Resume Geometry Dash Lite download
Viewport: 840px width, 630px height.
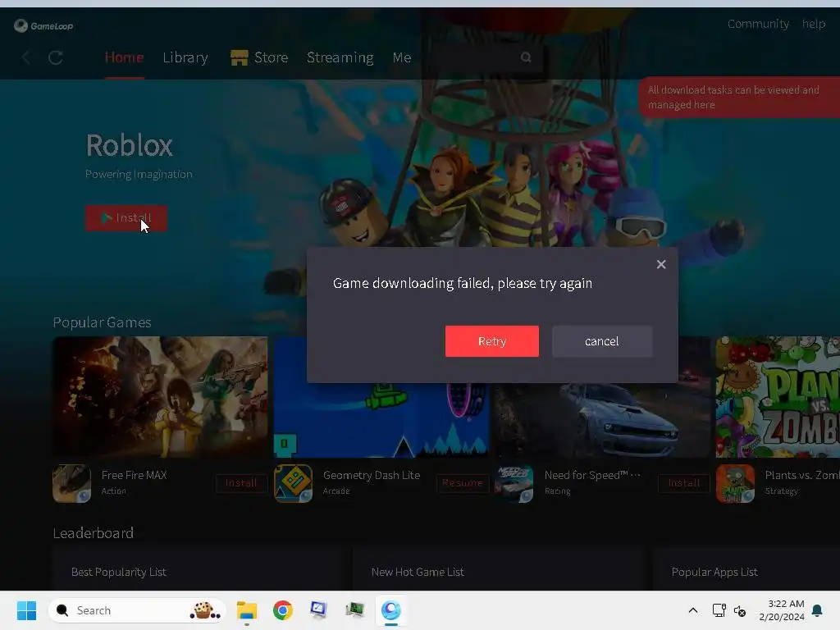tap(463, 483)
